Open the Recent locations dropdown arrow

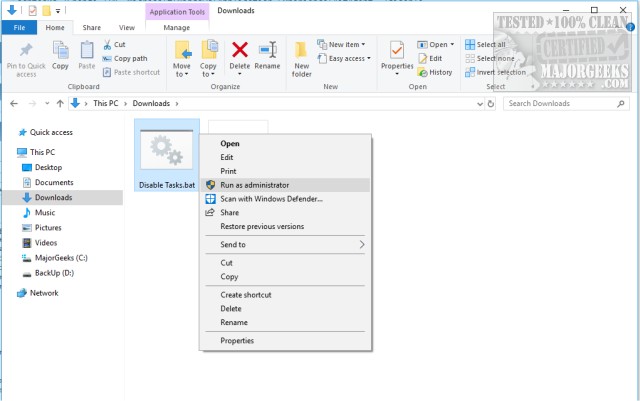point(47,104)
